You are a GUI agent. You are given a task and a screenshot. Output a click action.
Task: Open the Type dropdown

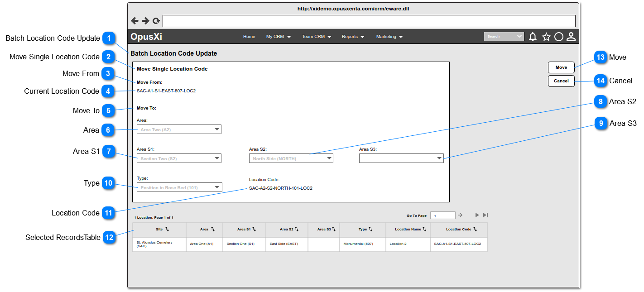click(x=179, y=187)
